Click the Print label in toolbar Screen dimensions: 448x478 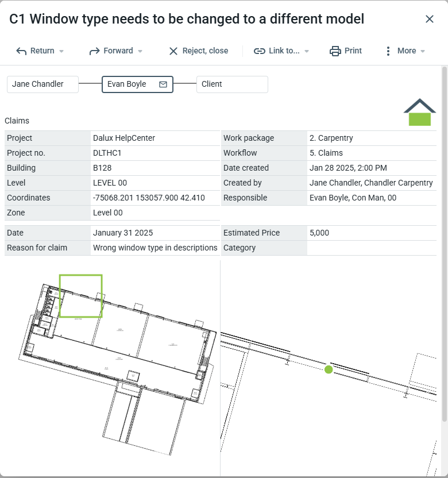point(353,51)
